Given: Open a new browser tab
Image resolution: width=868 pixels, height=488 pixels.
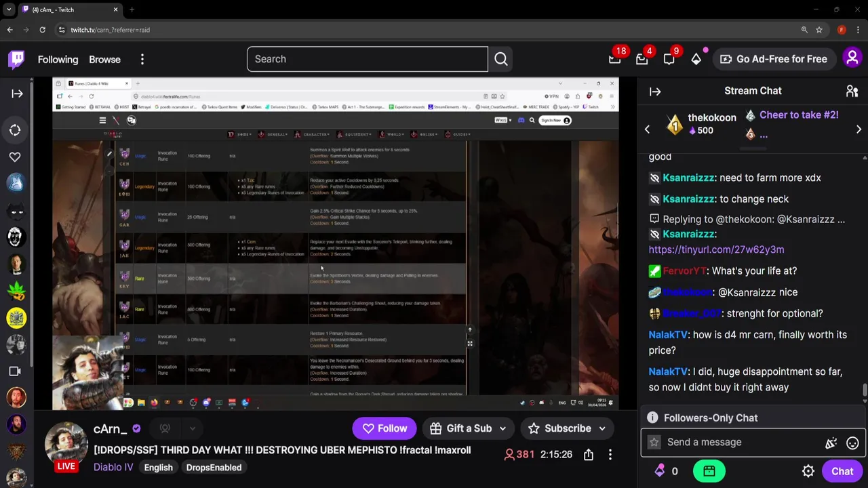Looking at the screenshot, I should [x=132, y=9].
